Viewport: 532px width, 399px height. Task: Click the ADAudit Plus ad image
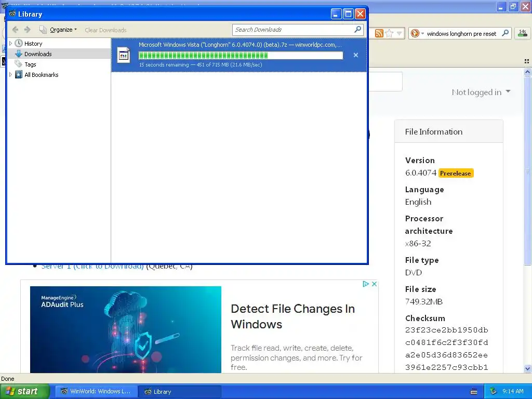click(126, 329)
